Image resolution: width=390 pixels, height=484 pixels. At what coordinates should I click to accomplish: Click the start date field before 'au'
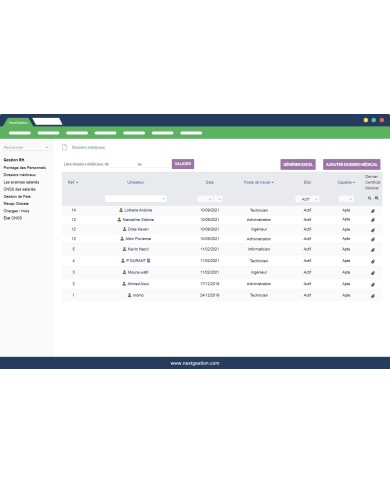[x=123, y=164]
